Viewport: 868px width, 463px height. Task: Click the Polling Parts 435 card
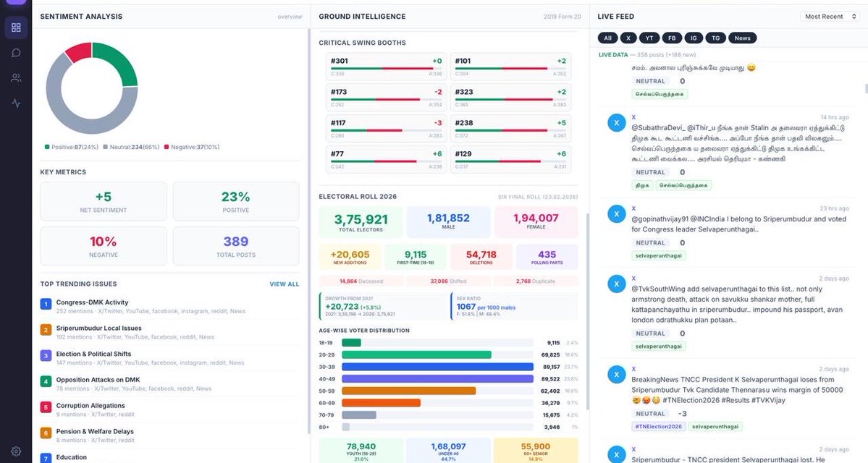pyautogui.click(x=547, y=257)
